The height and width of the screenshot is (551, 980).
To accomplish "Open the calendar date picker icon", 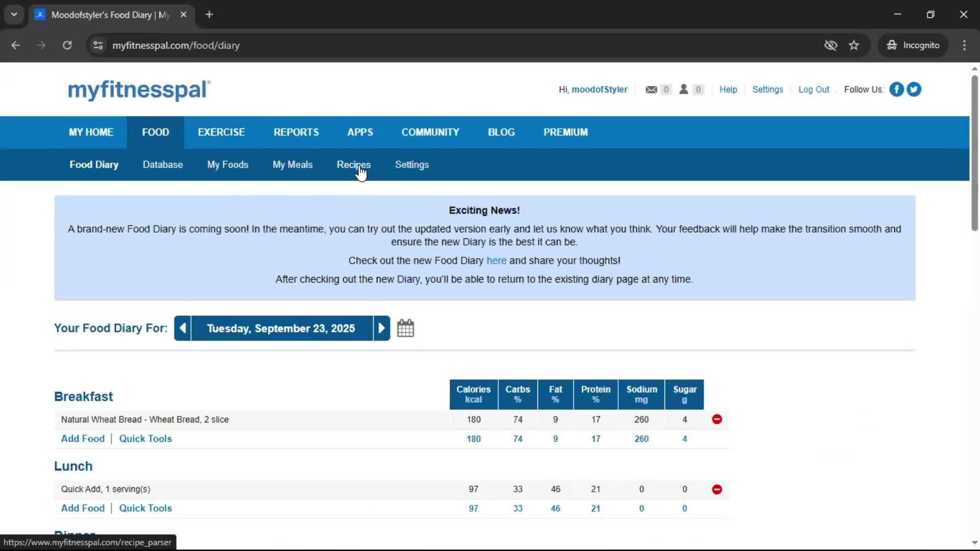I will (405, 328).
